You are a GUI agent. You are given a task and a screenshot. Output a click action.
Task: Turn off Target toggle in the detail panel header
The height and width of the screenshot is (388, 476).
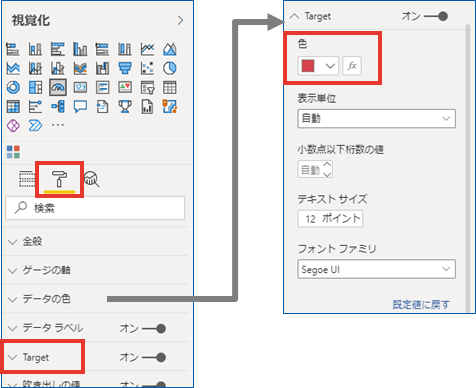(435, 16)
